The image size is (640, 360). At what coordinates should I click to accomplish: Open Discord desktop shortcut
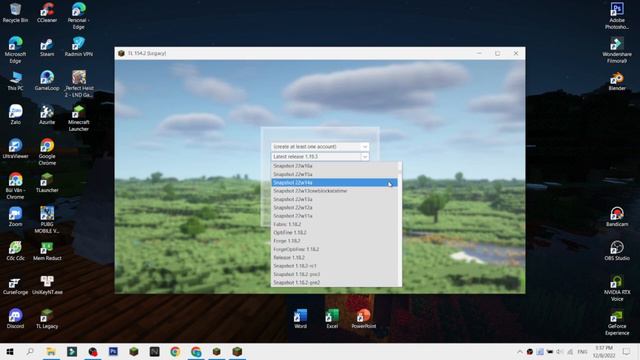click(x=15, y=319)
